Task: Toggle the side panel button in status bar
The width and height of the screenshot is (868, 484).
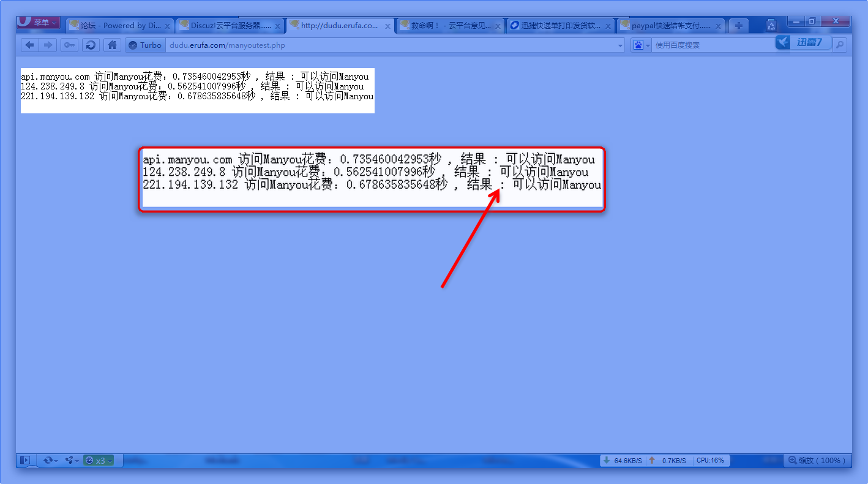Action: click(x=25, y=460)
